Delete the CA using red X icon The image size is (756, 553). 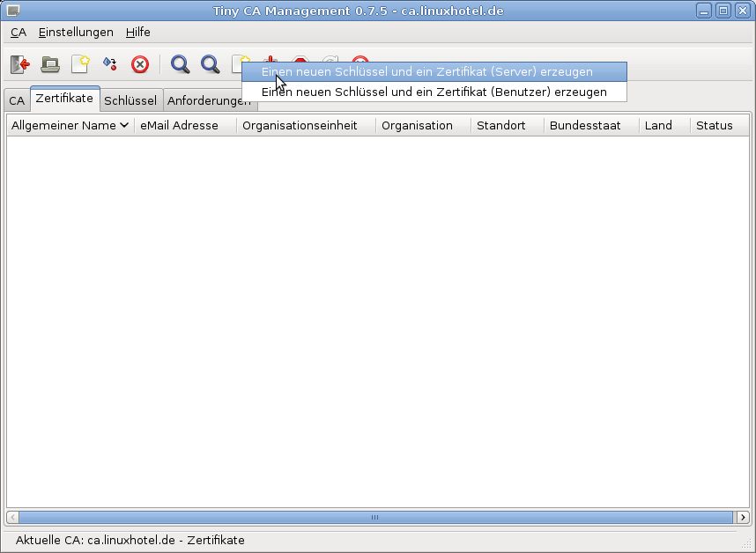click(140, 64)
